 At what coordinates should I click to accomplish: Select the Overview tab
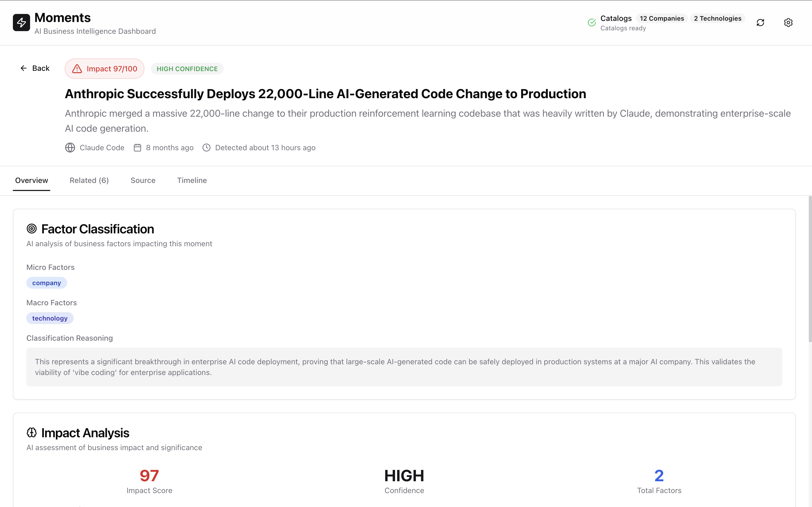point(31,180)
